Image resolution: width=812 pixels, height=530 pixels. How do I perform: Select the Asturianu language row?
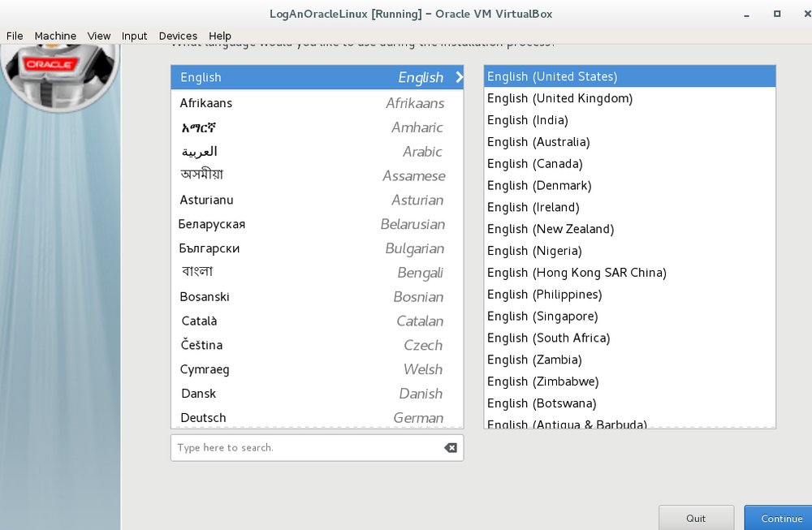click(317, 200)
